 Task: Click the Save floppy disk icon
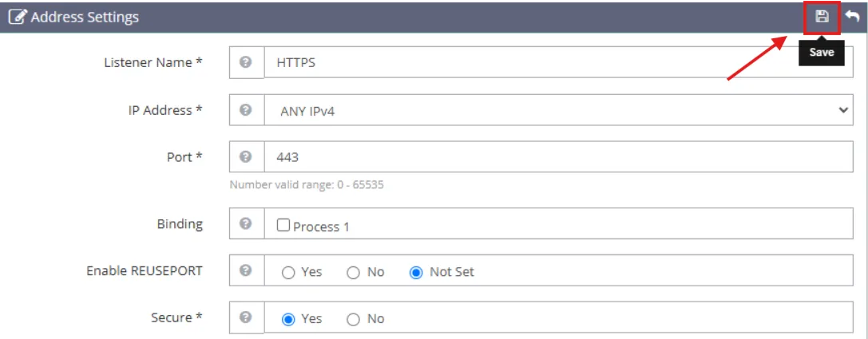click(822, 17)
